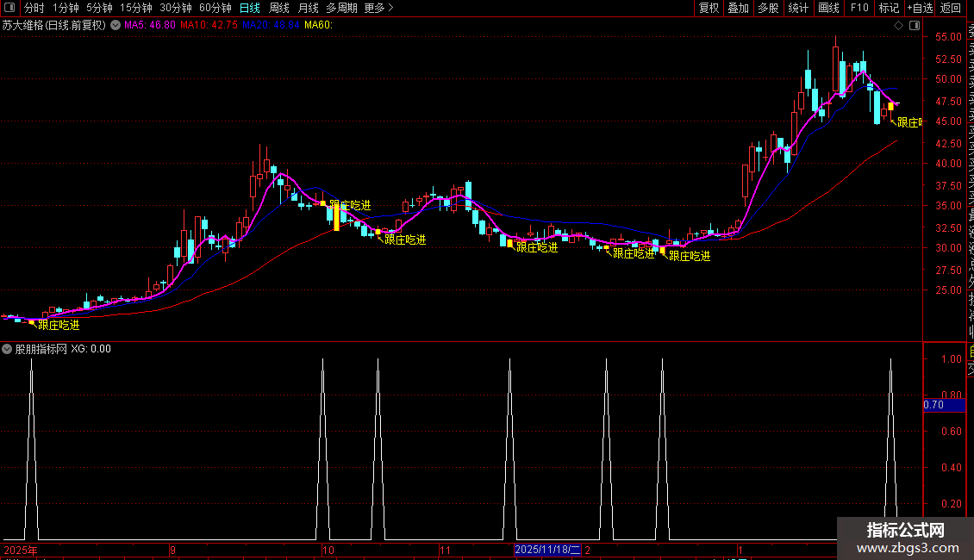Select the 月线 monthly period
Screen dimensions: 974x560
pos(308,9)
